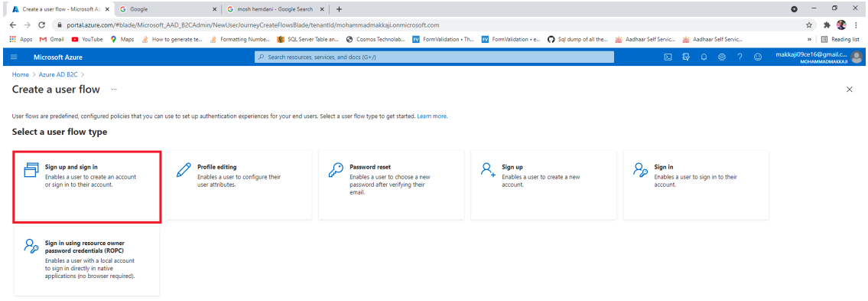Image resolution: width=868 pixels, height=301 pixels.
Task: Select the ROPC sign in card
Action: point(87,262)
